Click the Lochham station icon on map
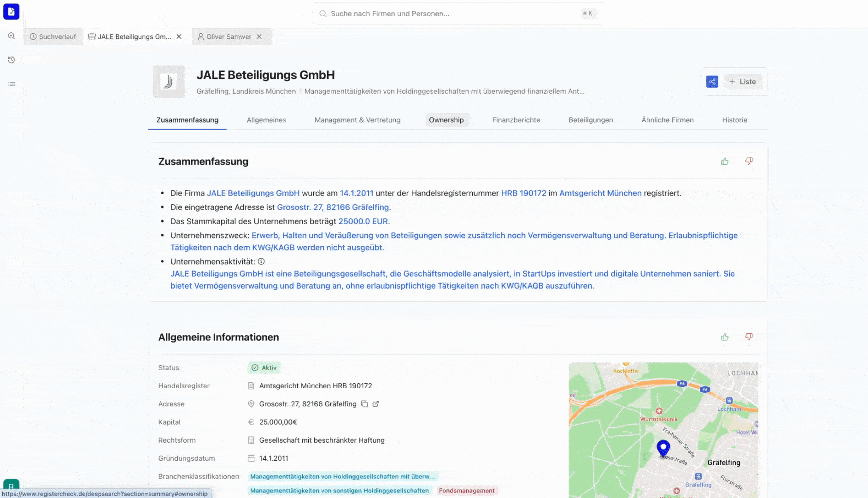The height and width of the screenshot is (498, 868). coord(729,401)
